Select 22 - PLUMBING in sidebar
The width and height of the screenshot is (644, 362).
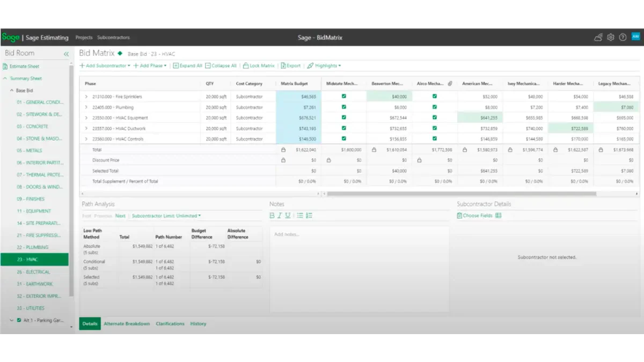(x=32, y=247)
